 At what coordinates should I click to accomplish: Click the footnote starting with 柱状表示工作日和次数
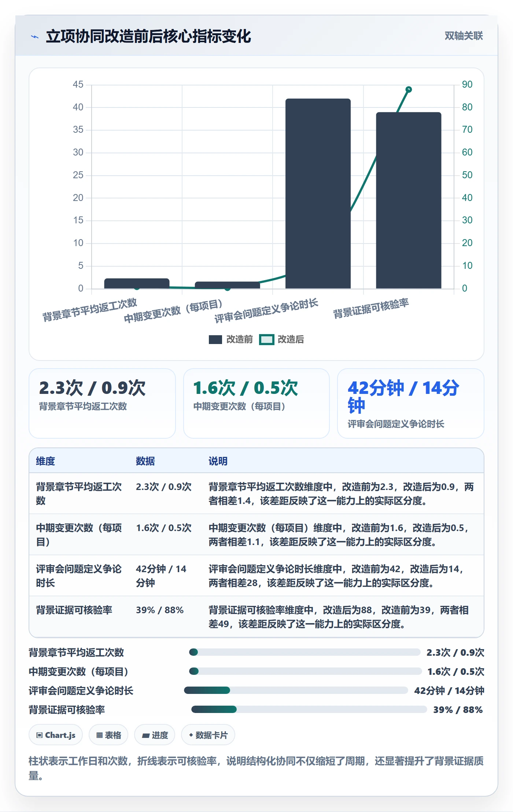[x=256, y=768]
